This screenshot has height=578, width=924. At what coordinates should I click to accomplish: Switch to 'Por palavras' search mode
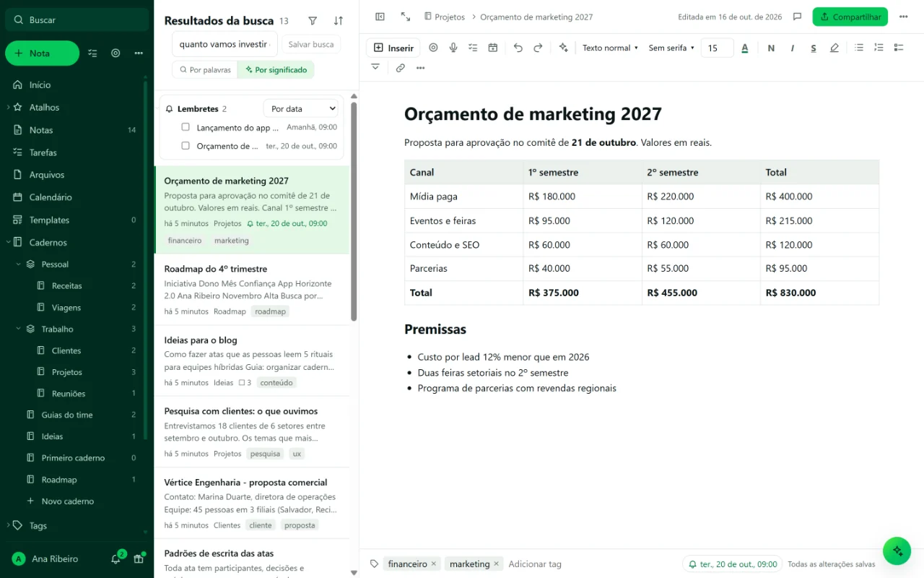(x=204, y=70)
